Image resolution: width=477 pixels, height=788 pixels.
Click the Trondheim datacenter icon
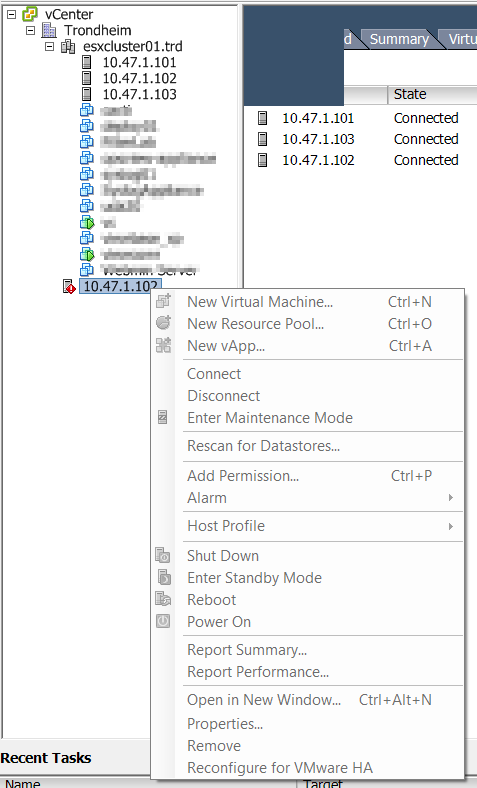(49, 30)
